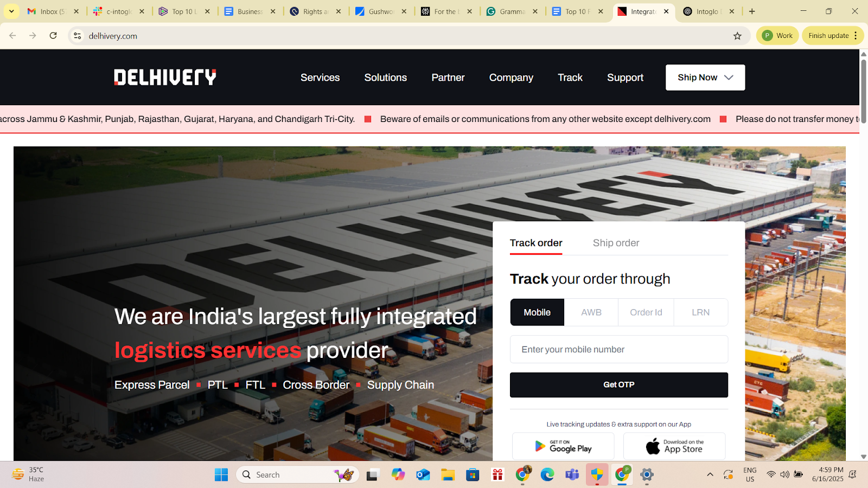Bookmark this page with star icon

click(737, 36)
